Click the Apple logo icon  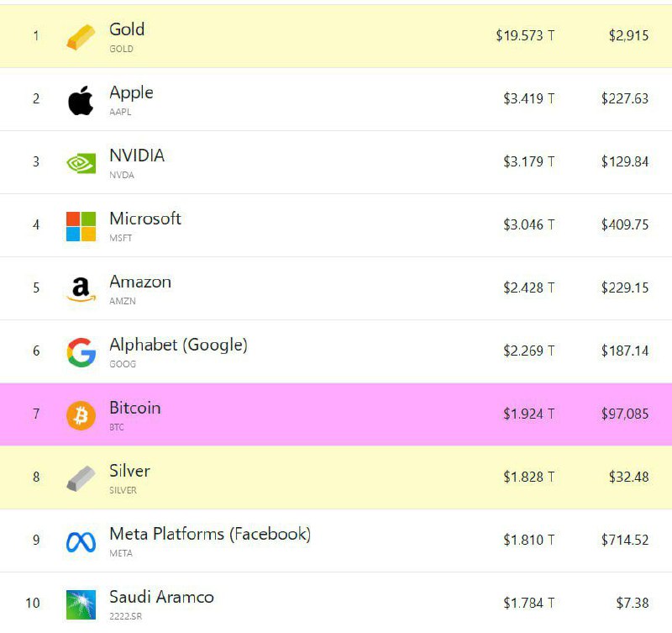tap(81, 100)
